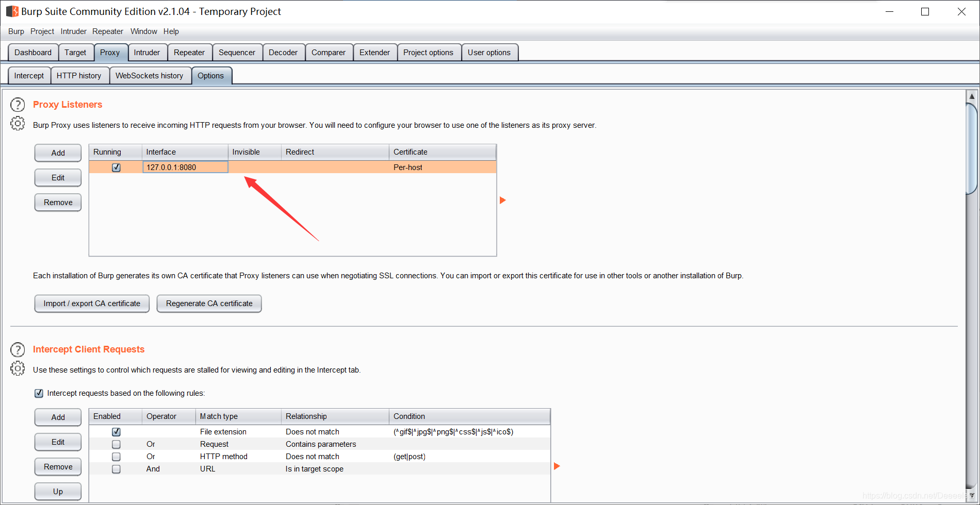980x505 pixels.
Task: Click the Relationship column header
Action: point(335,416)
